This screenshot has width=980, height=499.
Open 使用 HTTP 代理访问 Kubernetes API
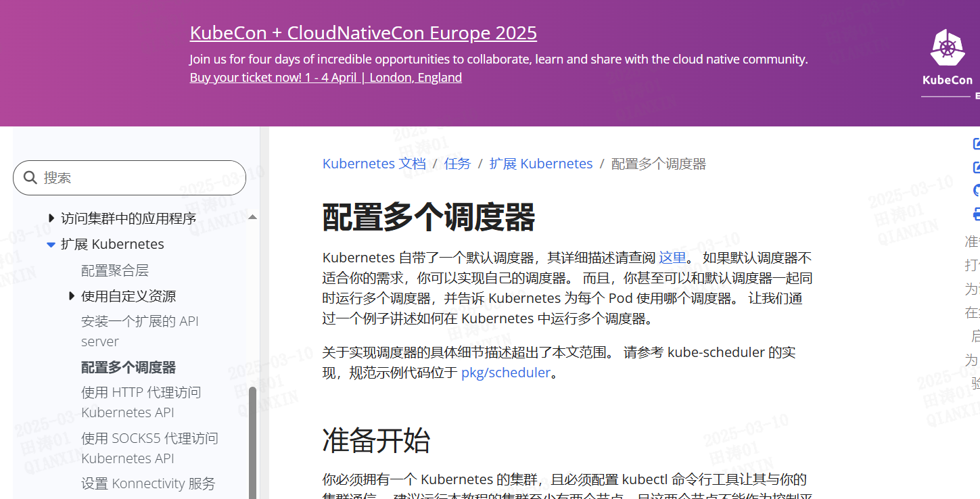point(141,402)
